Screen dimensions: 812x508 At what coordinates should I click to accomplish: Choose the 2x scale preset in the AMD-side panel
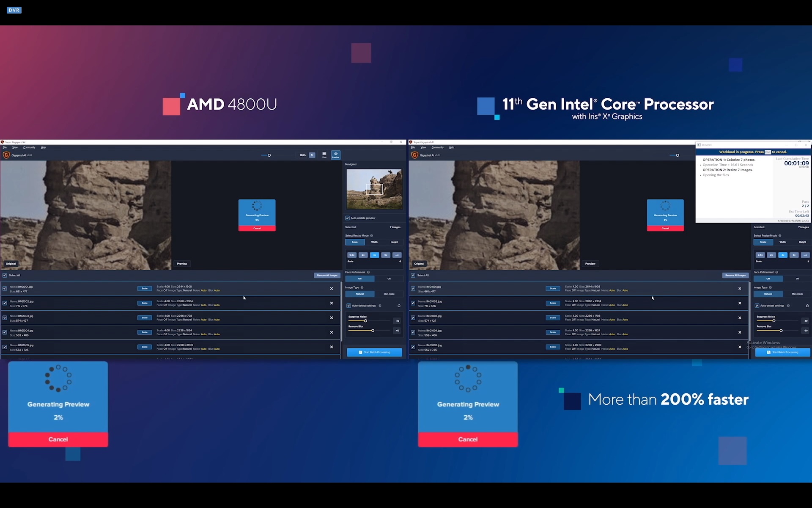click(363, 255)
